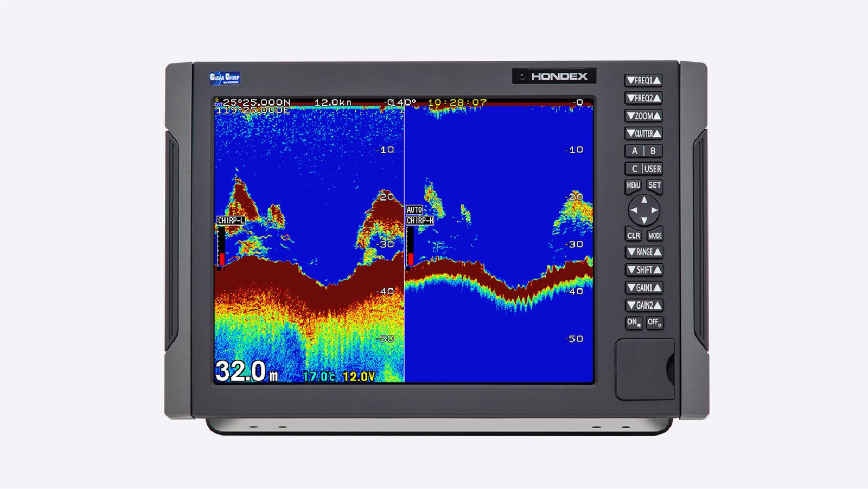Reduce CLUTTER with the down arrow

[x=630, y=134]
